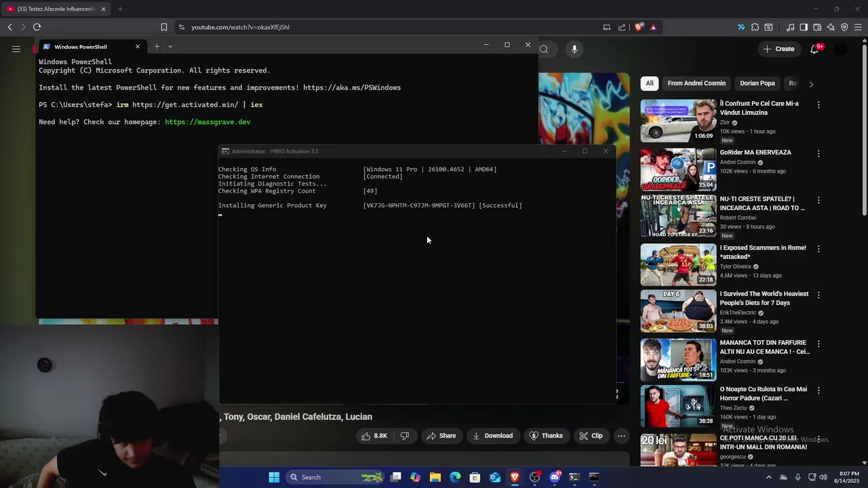
Task: Dislike the YouTube video
Action: point(405,436)
